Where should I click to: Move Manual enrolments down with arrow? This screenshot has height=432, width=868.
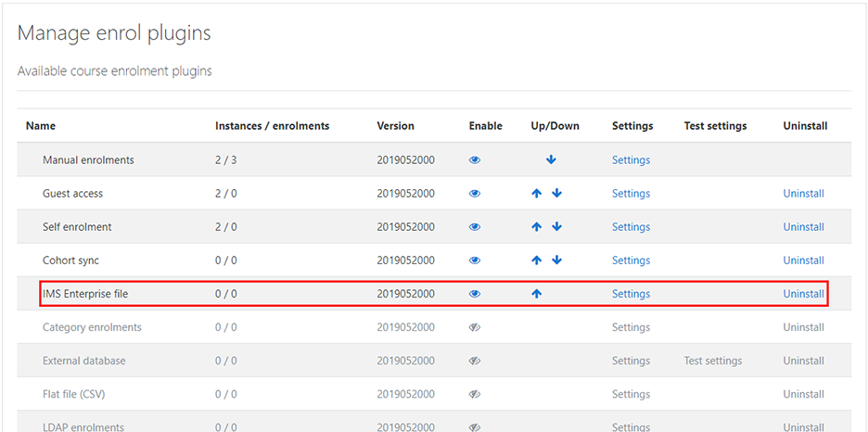pyautogui.click(x=551, y=160)
